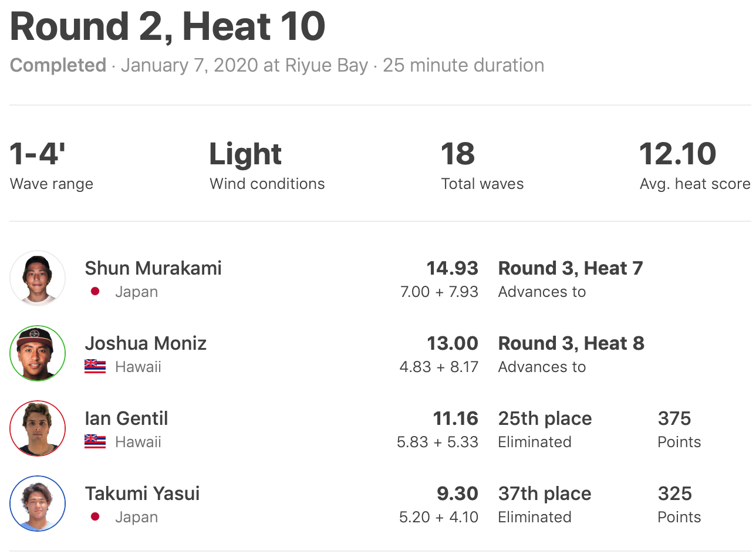Click the Round 2, Heat 10 heading
756x554 pixels.
click(168, 26)
